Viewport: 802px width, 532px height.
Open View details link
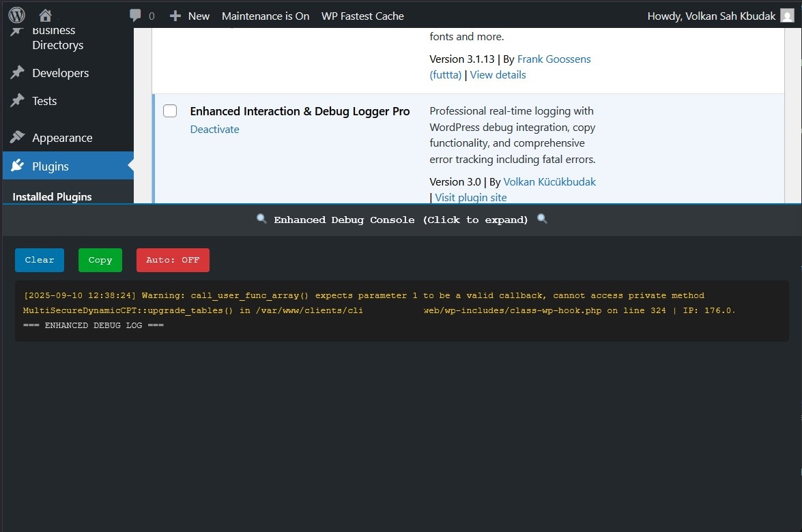click(498, 74)
